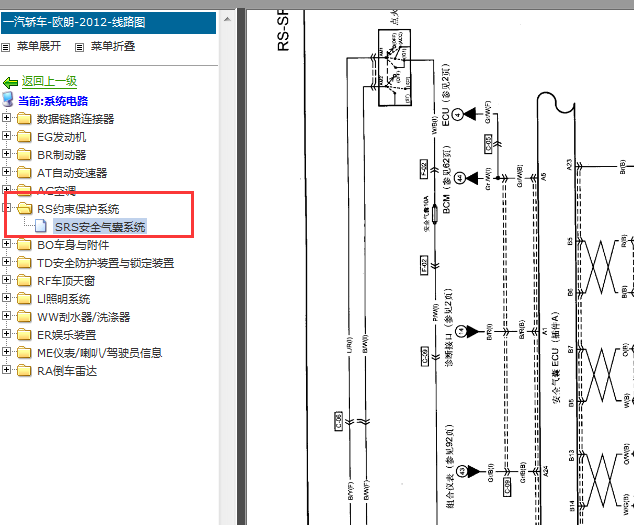Expand the RA倒车雷达 tree node
Image resolution: width=634 pixels, height=525 pixels.
click(6, 370)
